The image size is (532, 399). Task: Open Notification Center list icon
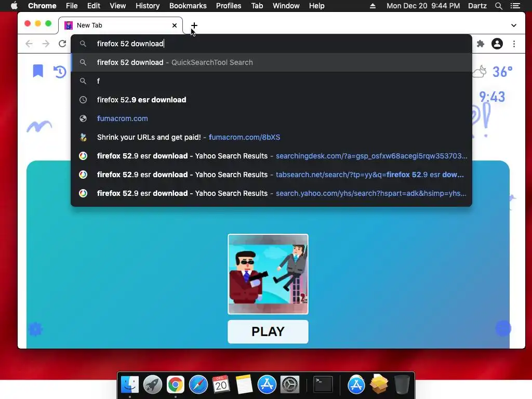(515, 6)
